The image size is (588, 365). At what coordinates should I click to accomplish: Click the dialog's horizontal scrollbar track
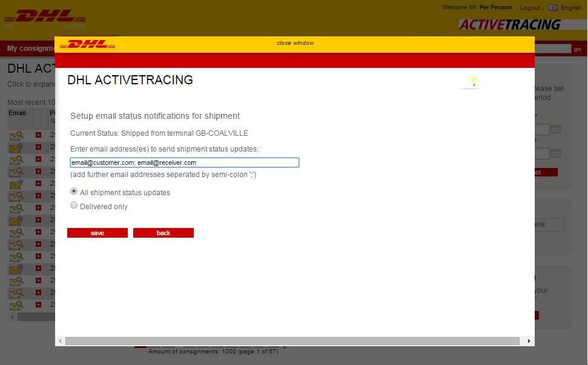[x=292, y=341]
